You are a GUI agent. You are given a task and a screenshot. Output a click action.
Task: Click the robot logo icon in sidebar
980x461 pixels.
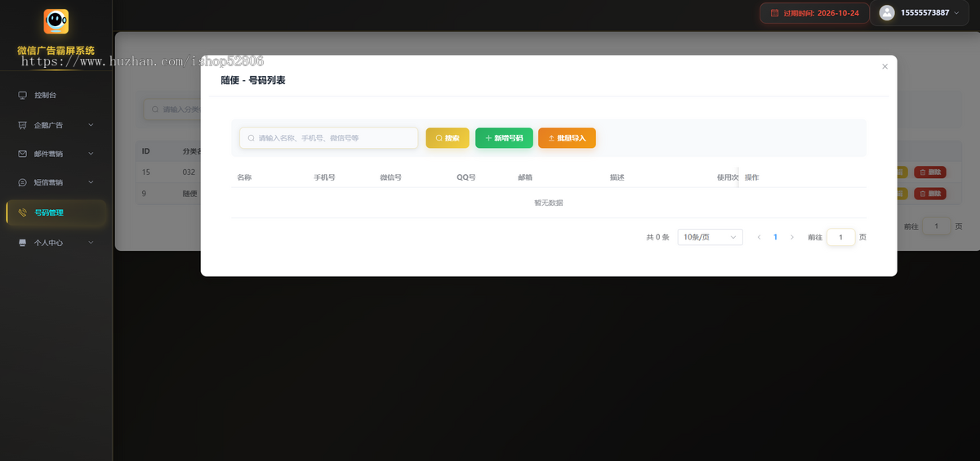[x=56, y=21]
